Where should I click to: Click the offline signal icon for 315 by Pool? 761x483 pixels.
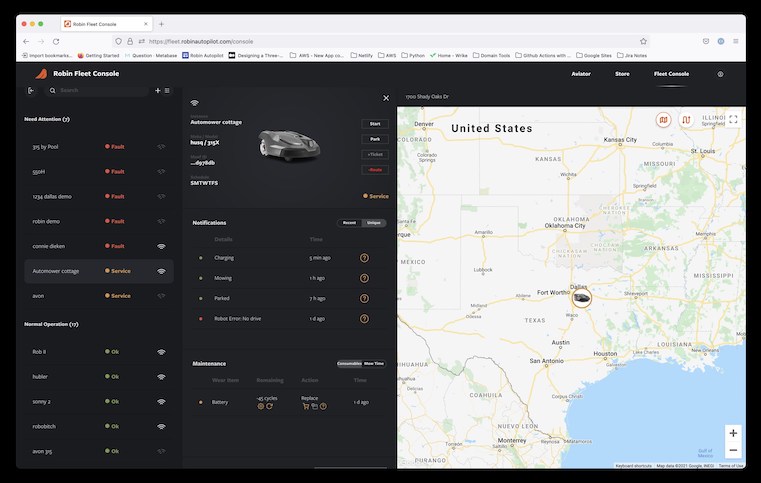pos(161,147)
